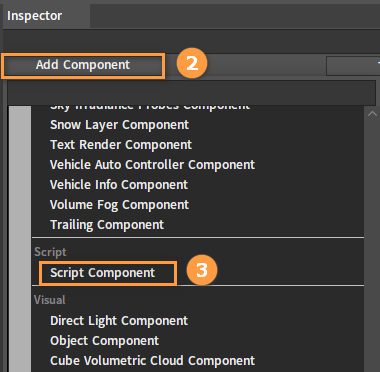Add Vehicle Auto Controller Component
The width and height of the screenshot is (380, 372).
pos(152,165)
